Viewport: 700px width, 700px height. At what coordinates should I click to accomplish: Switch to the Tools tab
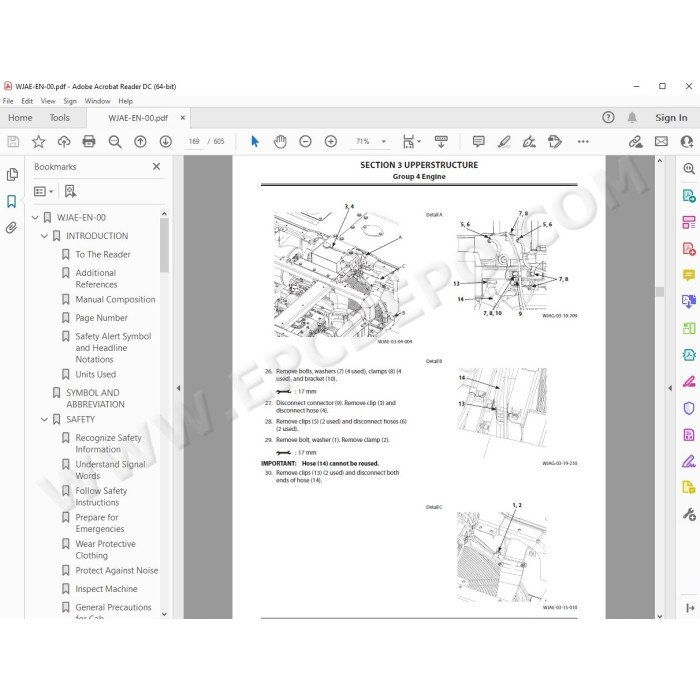click(59, 118)
